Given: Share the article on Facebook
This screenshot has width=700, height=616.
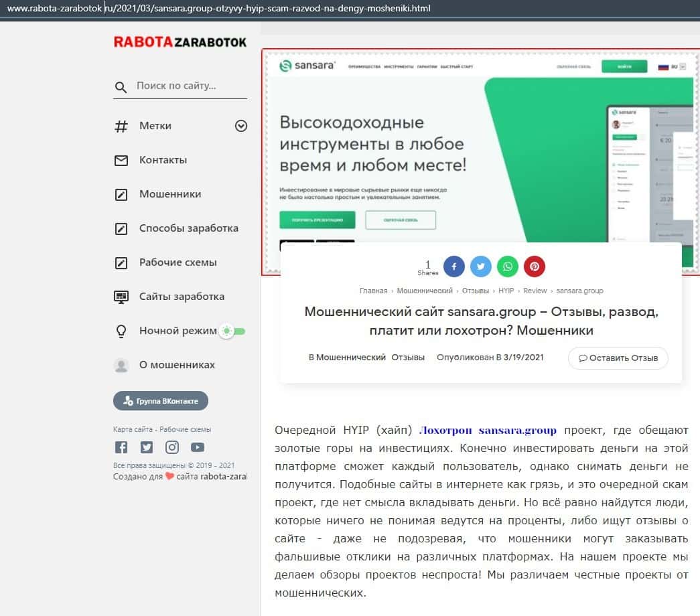Looking at the screenshot, I should [x=453, y=266].
